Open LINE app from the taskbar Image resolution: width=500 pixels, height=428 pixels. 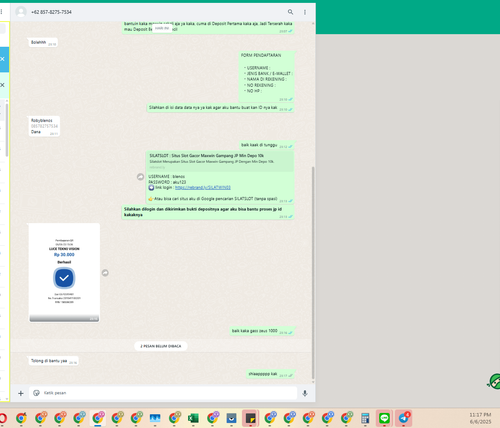click(384, 418)
